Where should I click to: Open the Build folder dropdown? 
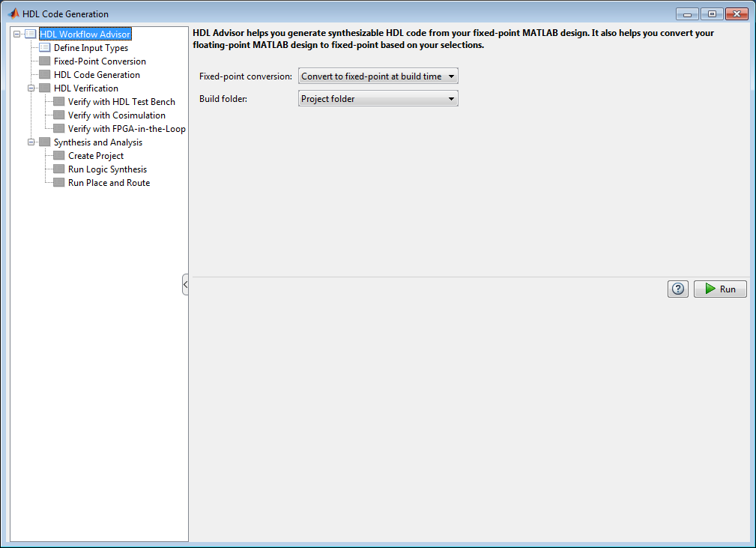pos(378,99)
